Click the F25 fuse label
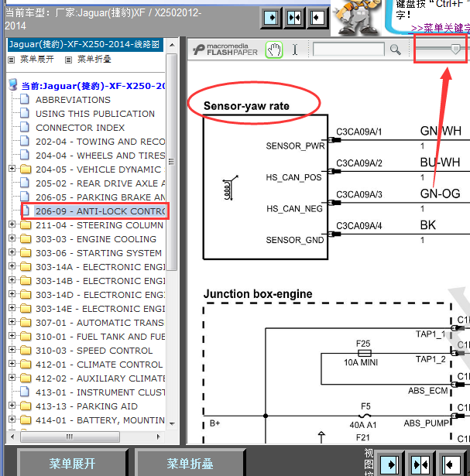 [363, 344]
